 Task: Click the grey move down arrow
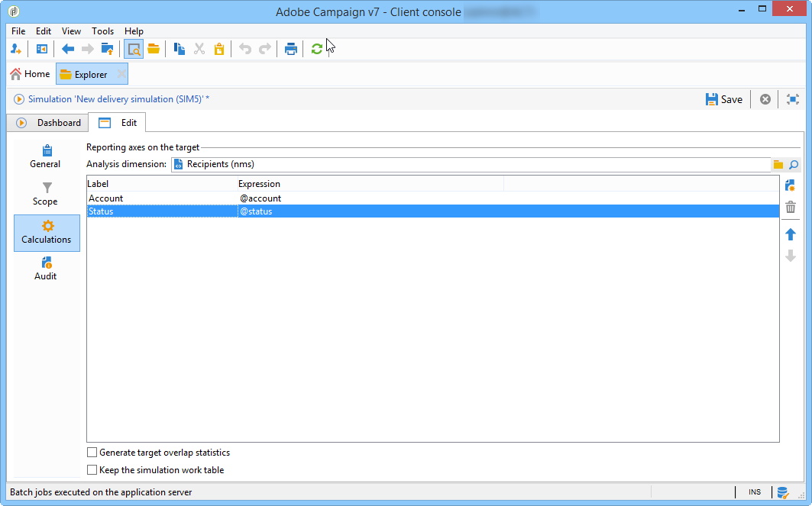coord(791,256)
